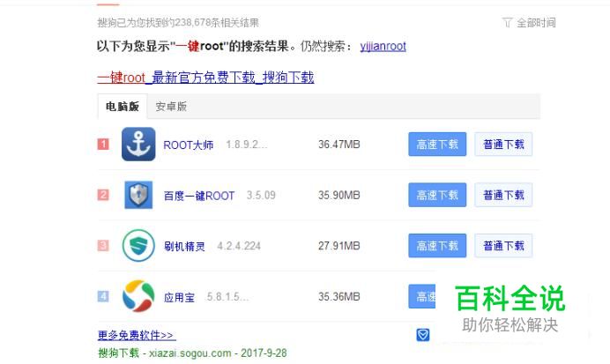Switch to the 电脑版 tab
Image resolution: width=610 pixels, height=364 pixels.
tap(123, 106)
